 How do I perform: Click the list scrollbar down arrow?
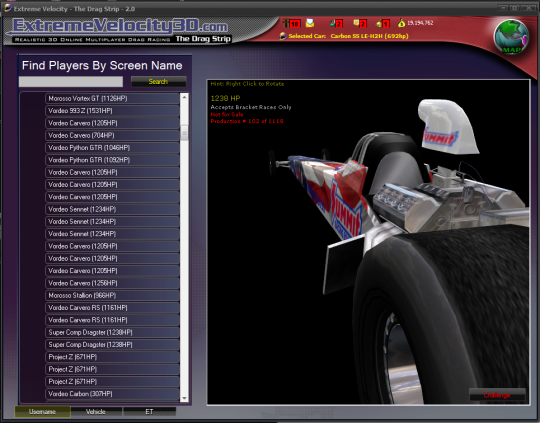(x=184, y=398)
